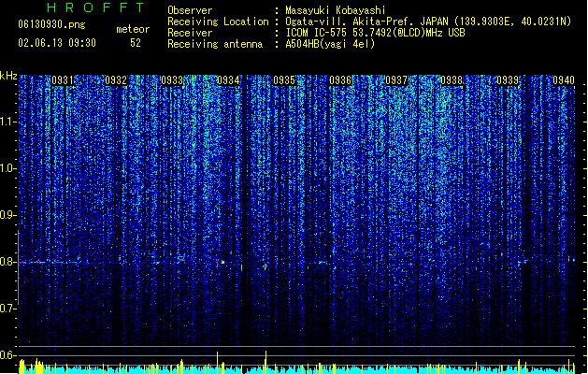Click the 0932 time marker
This screenshot has width=588, height=374.
pos(116,80)
